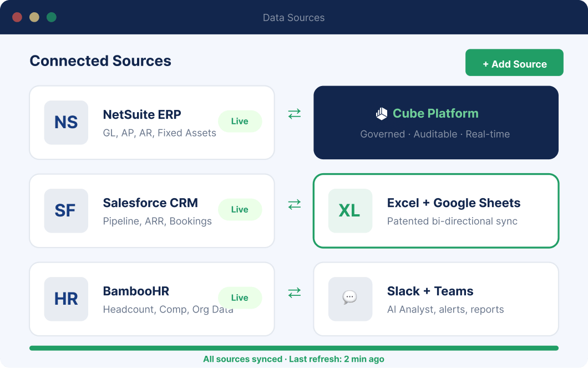588x368 pixels.
Task: Click the HR icon for BambooHR
Action: pos(66,299)
